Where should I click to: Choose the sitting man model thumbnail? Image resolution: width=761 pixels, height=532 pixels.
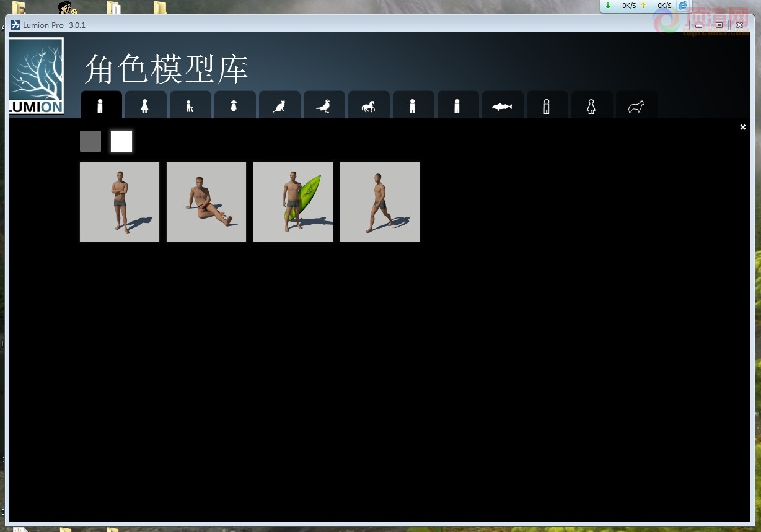(x=206, y=202)
